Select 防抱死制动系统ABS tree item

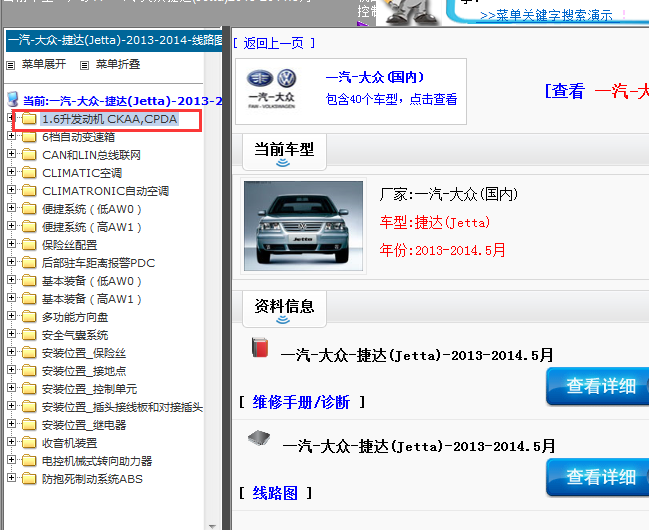[x=92, y=479]
